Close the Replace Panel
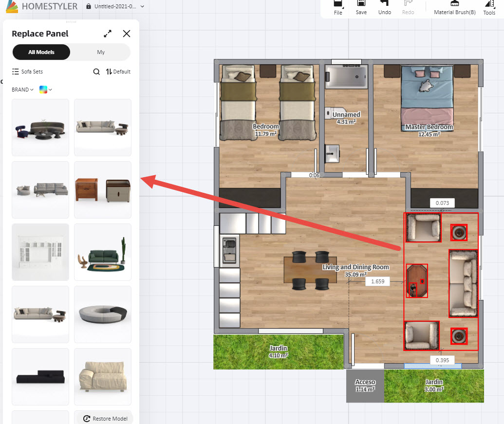 (127, 34)
